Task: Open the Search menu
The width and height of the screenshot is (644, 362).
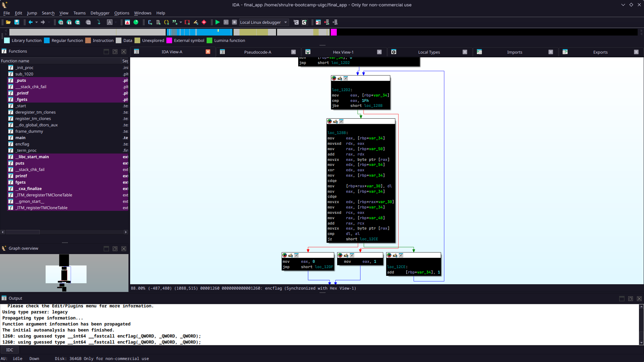Action: tap(48, 13)
